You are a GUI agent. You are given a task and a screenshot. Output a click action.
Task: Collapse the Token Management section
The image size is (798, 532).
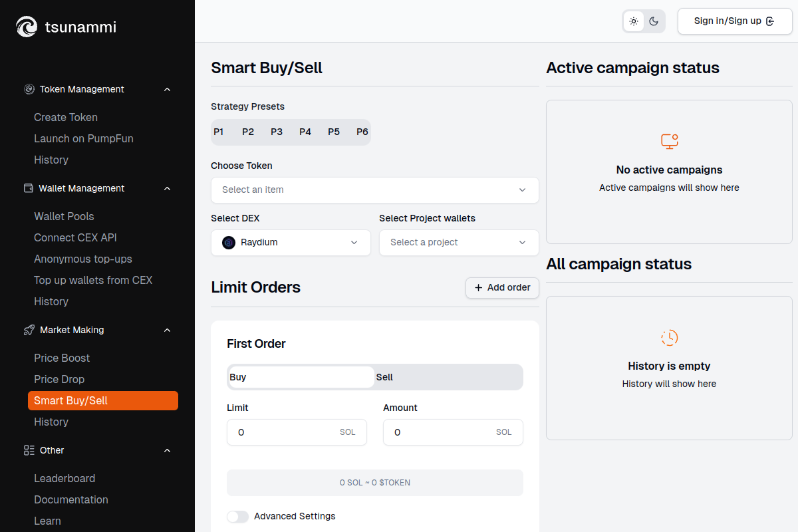click(167, 89)
